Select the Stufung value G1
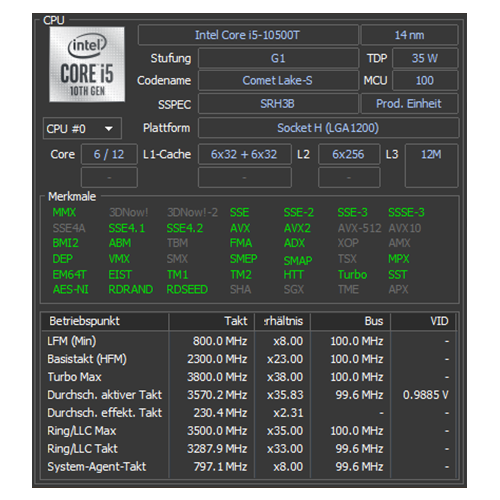 (278, 58)
